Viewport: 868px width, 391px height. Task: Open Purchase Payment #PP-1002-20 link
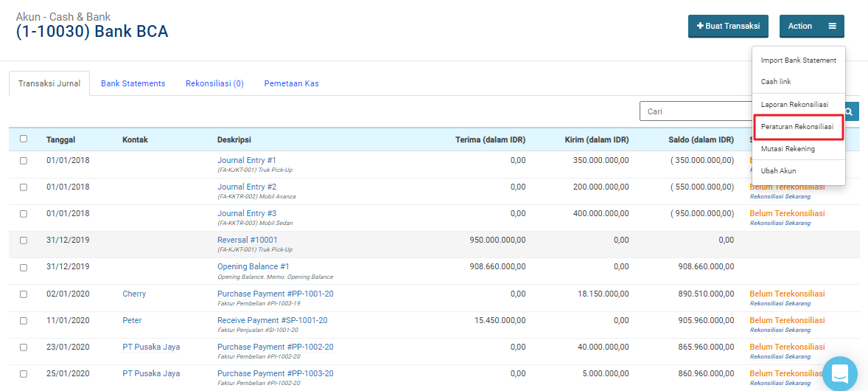pos(275,347)
